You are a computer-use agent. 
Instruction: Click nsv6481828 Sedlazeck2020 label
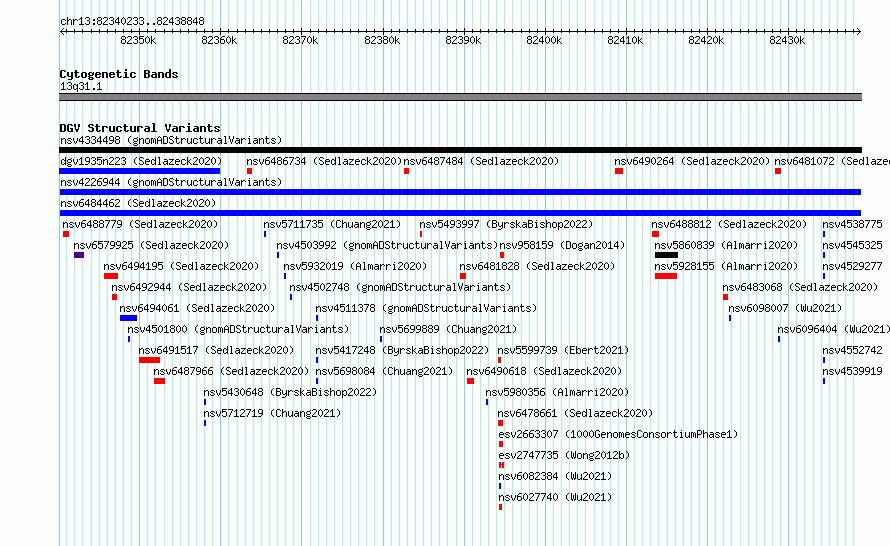(x=537, y=266)
